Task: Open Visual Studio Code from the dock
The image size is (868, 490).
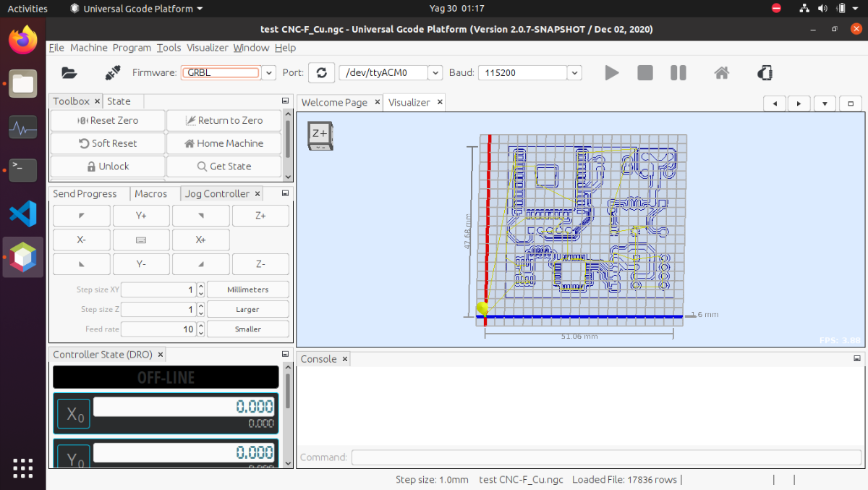Action: click(x=23, y=214)
